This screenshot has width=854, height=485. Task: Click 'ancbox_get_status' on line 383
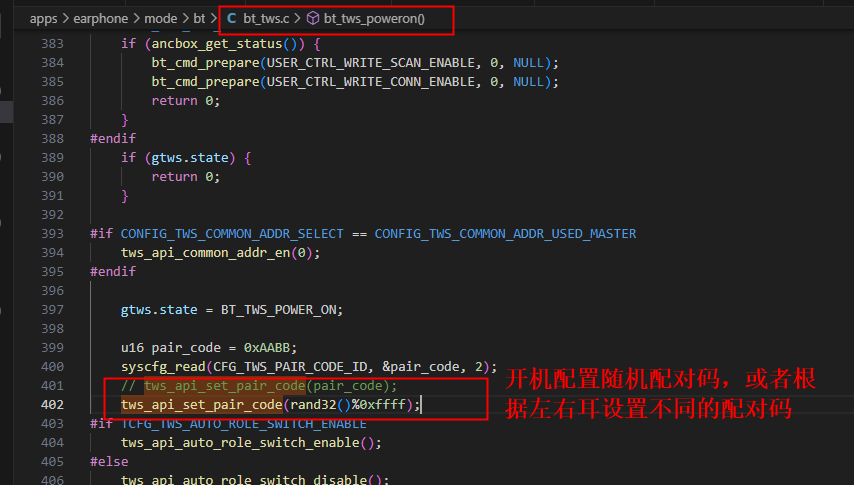(217, 44)
